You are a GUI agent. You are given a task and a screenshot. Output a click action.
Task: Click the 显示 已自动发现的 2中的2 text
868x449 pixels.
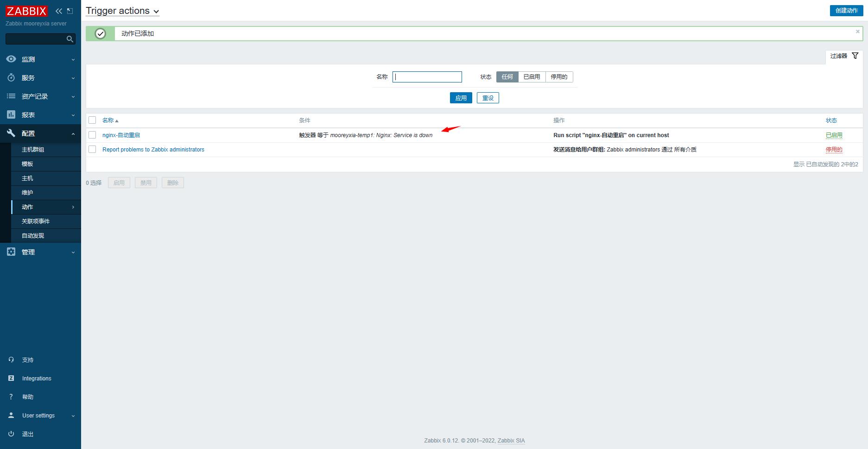(825, 164)
